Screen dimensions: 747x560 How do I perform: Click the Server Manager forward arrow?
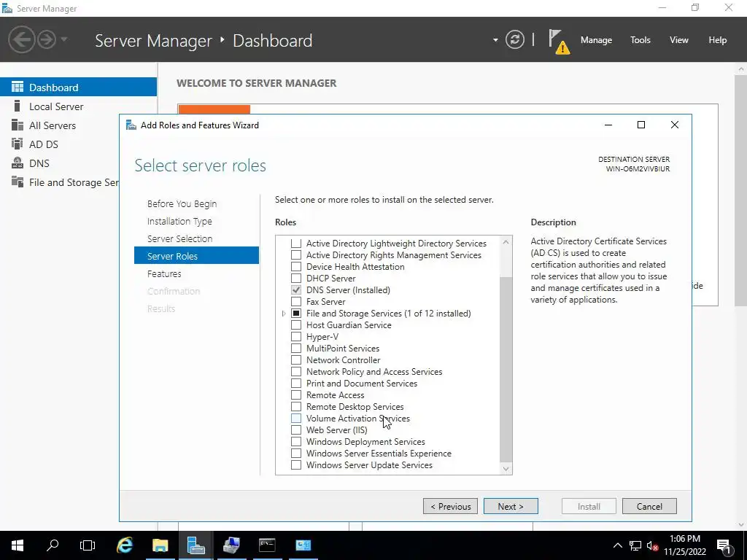47,39
